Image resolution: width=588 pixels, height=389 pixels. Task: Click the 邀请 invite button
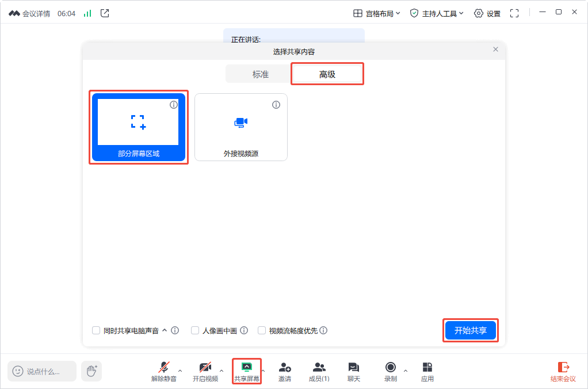click(x=285, y=371)
